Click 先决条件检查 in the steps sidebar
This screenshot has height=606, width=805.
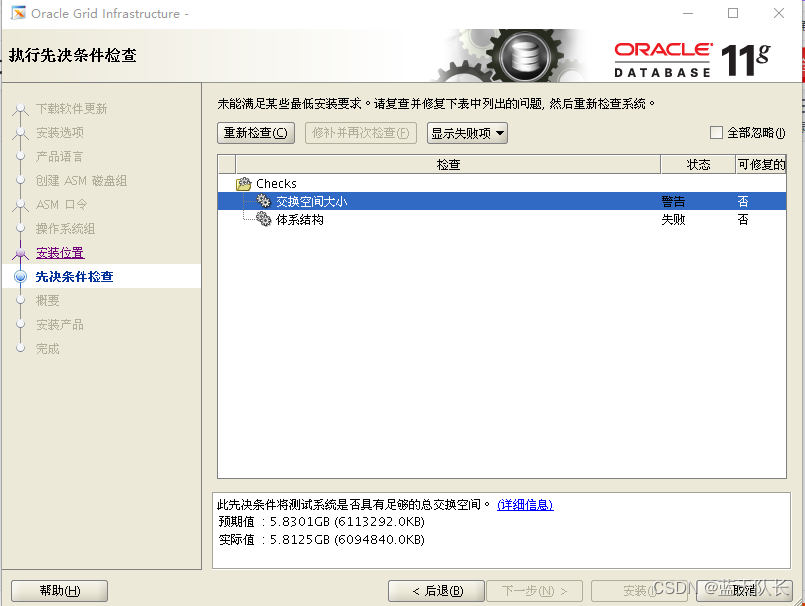coord(74,277)
